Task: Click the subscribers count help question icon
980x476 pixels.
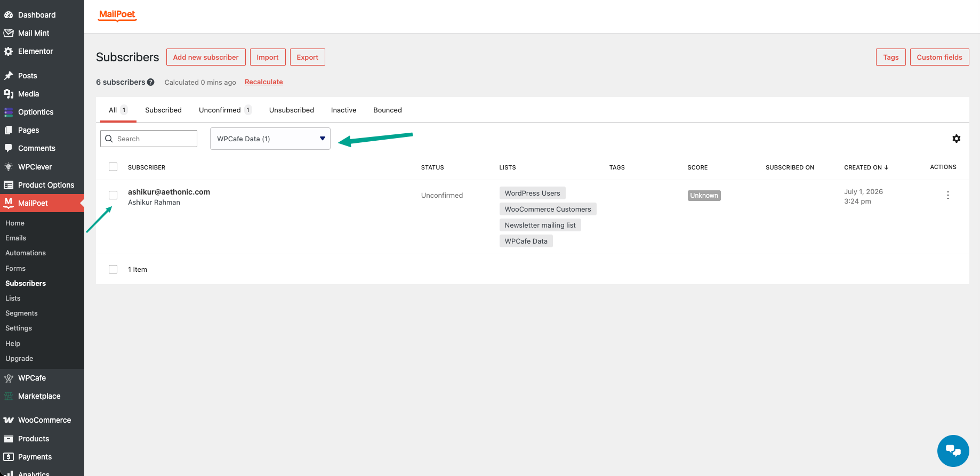Action: [151, 82]
